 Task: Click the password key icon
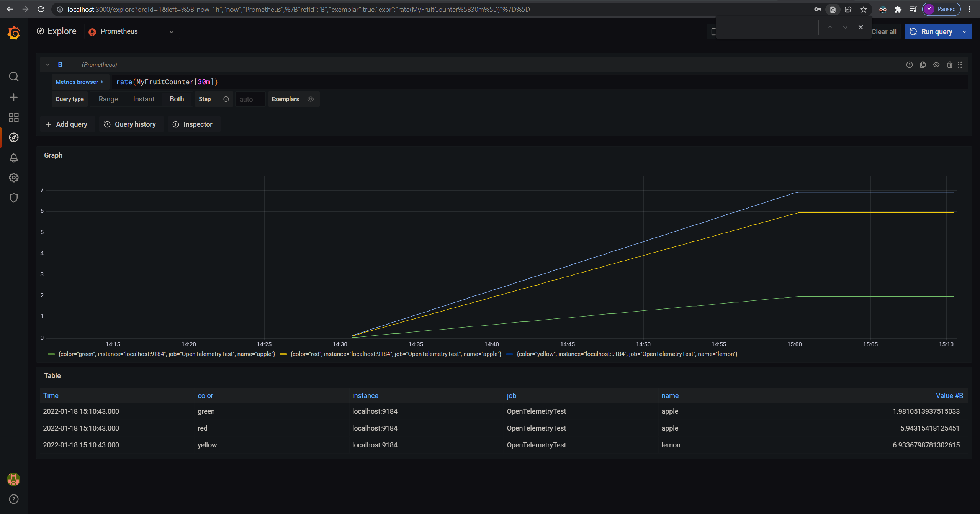click(818, 9)
